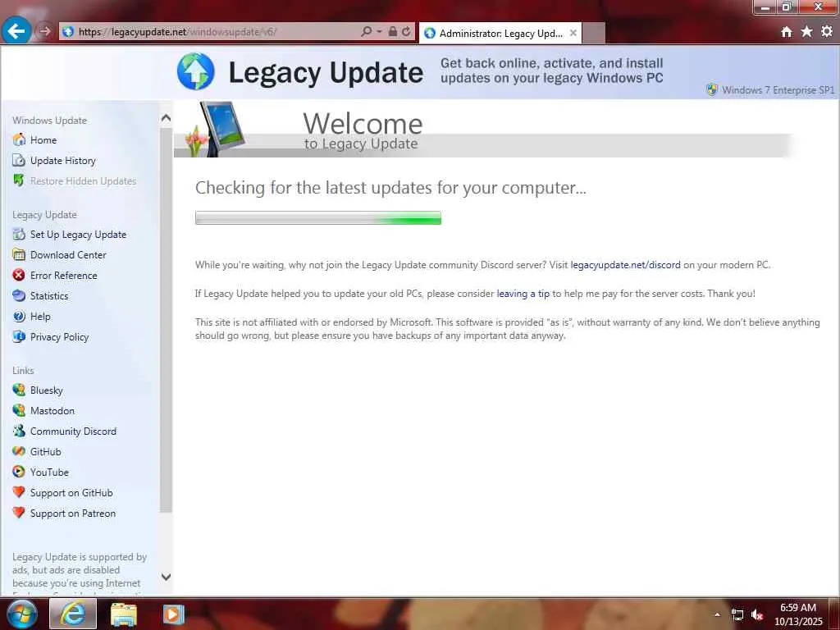Open the Download Center link
The image size is (840, 630).
(x=68, y=254)
